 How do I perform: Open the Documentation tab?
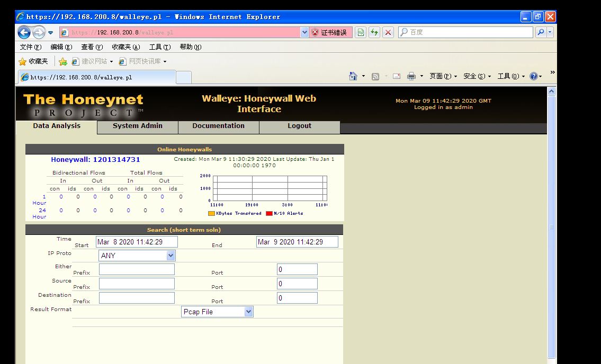click(219, 126)
